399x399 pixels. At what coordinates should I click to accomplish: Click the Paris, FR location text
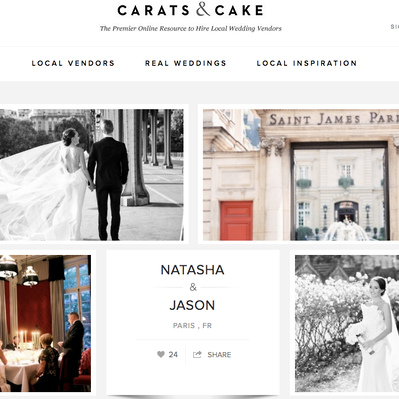[x=192, y=326]
